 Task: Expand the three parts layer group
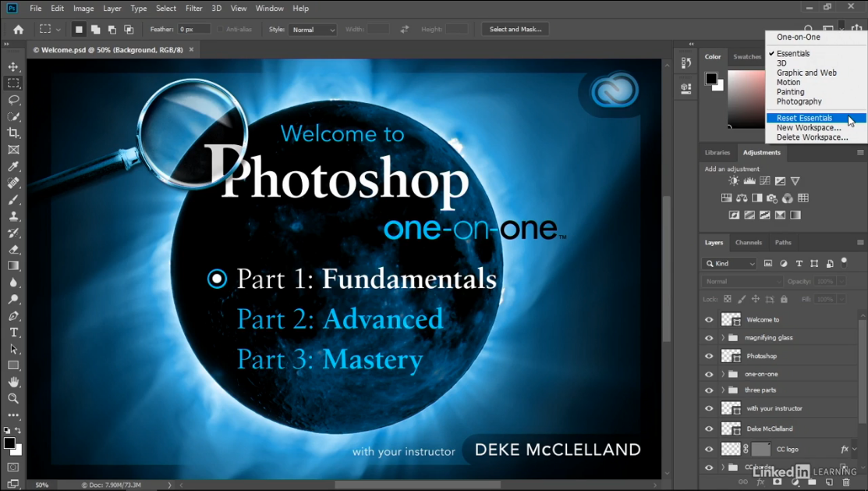point(723,390)
